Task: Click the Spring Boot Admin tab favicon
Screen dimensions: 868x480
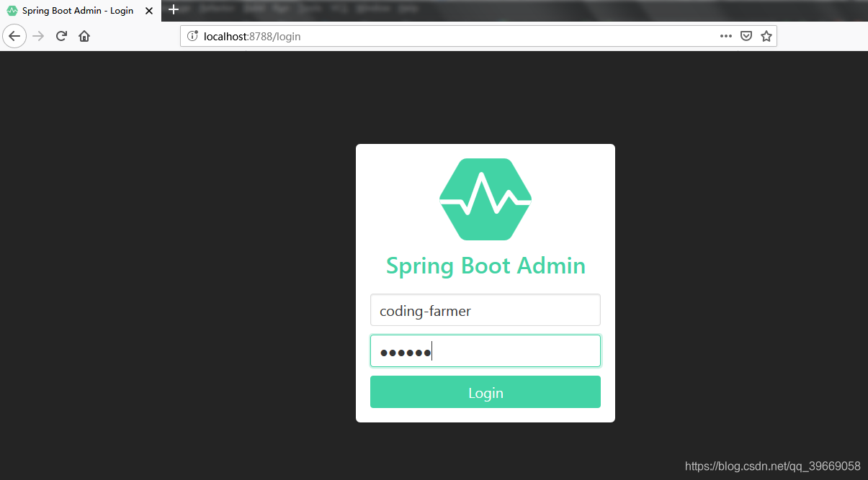Action: click(x=12, y=11)
